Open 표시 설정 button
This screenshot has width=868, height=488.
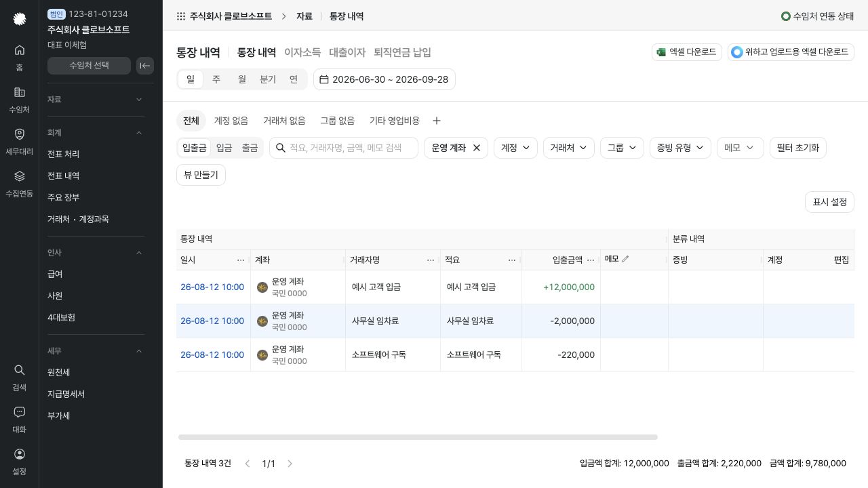(x=829, y=202)
